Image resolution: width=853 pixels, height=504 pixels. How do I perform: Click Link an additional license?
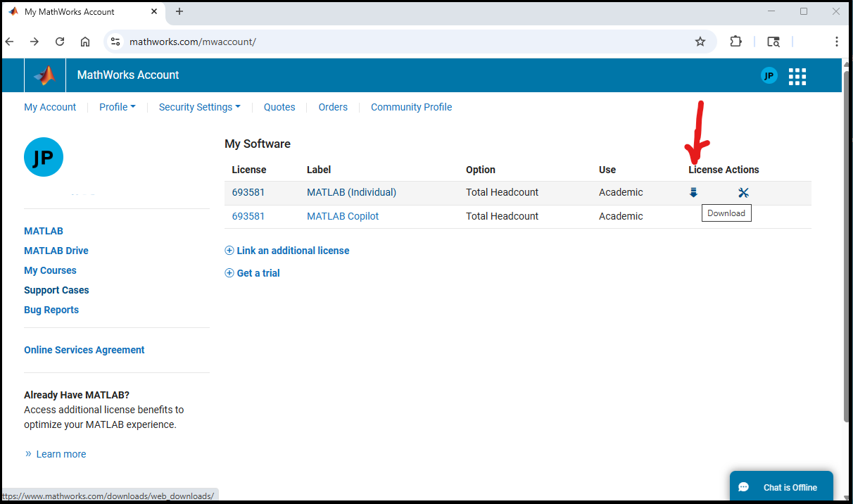point(293,251)
